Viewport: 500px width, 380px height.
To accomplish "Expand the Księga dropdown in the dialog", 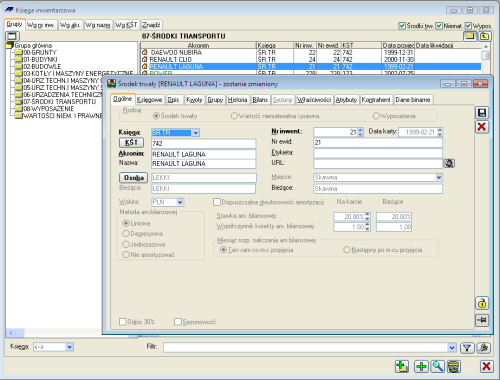I will click(196, 133).
